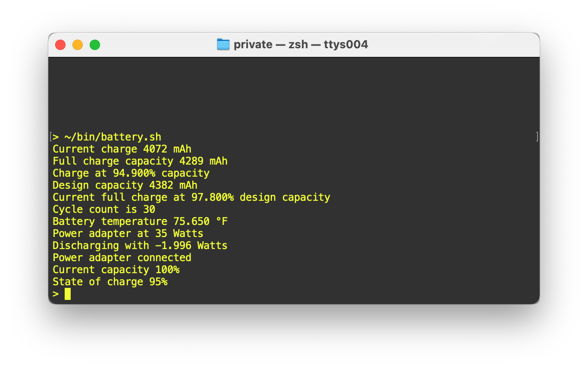This screenshot has height=368, width=588.
Task: Click the 'Current capacity 100%' line
Action: pyautogui.click(x=116, y=270)
